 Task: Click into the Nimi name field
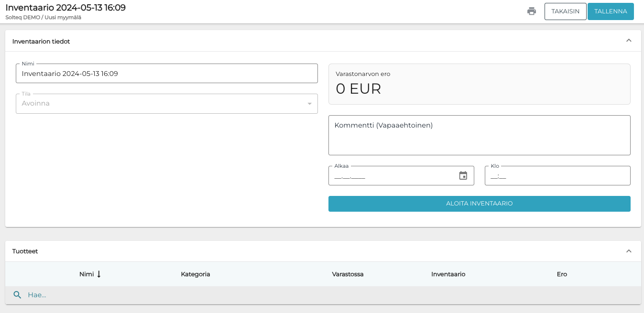166,74
